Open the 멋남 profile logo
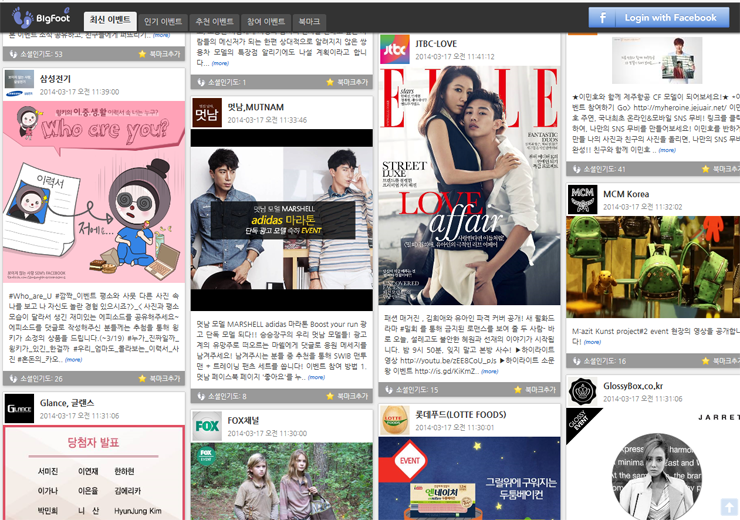Viewport: 740px width, 520px height. coord(207,112)
